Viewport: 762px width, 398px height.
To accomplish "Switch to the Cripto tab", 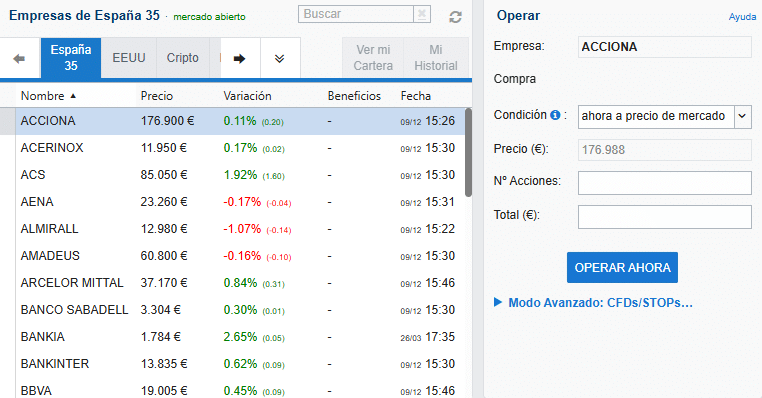I will (x=183, y=58).
